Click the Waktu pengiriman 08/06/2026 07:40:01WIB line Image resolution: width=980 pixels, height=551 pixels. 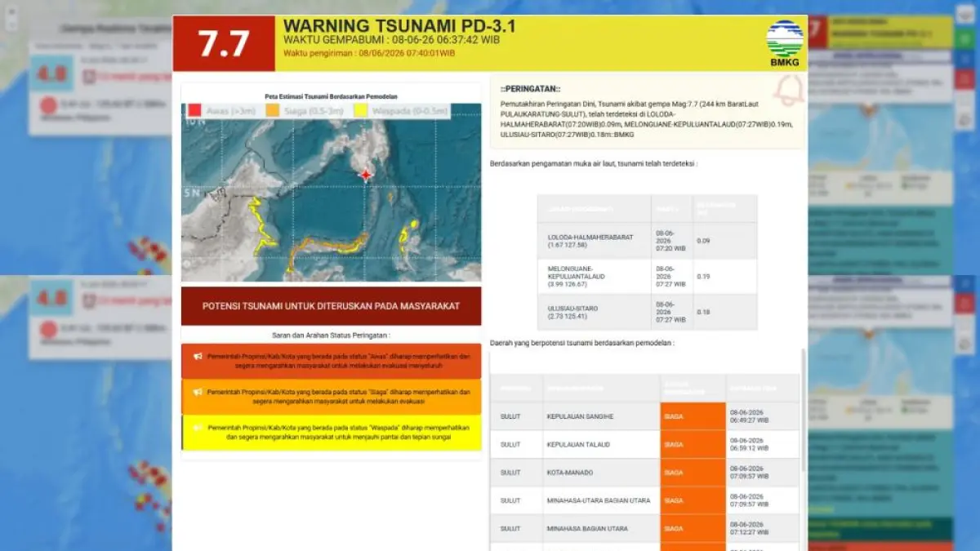[x=369, y=53]
